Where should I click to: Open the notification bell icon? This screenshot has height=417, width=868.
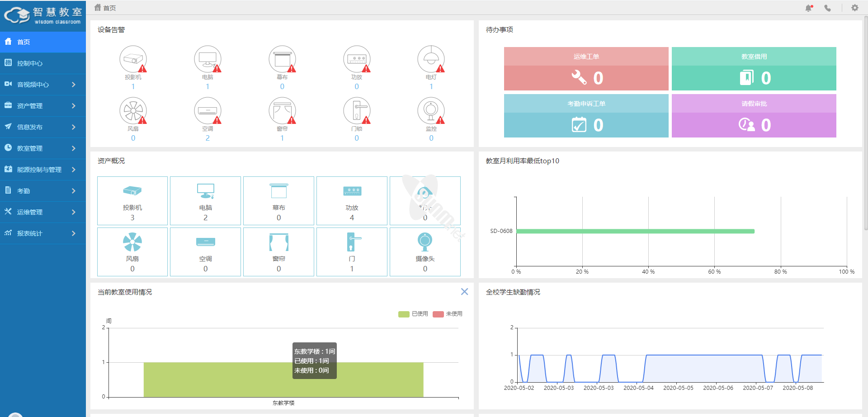809,8
